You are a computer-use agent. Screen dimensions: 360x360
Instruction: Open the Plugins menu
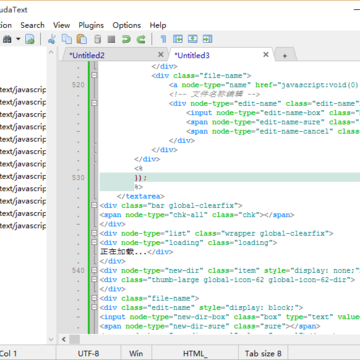[91, 25]
